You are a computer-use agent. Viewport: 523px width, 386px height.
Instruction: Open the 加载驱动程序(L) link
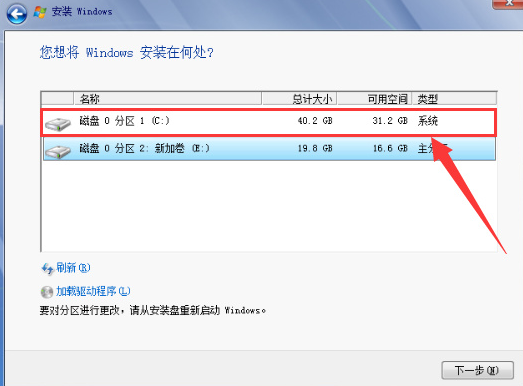(93, 291)
